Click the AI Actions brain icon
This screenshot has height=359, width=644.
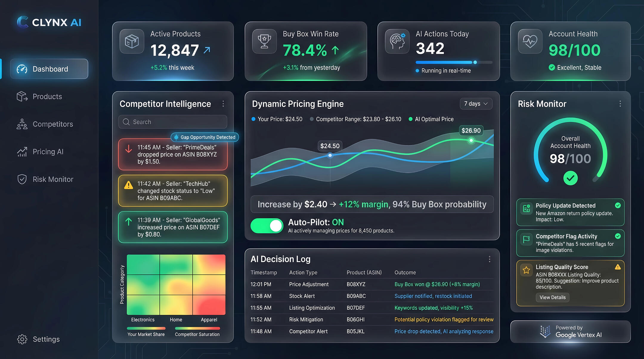[397, 41]
